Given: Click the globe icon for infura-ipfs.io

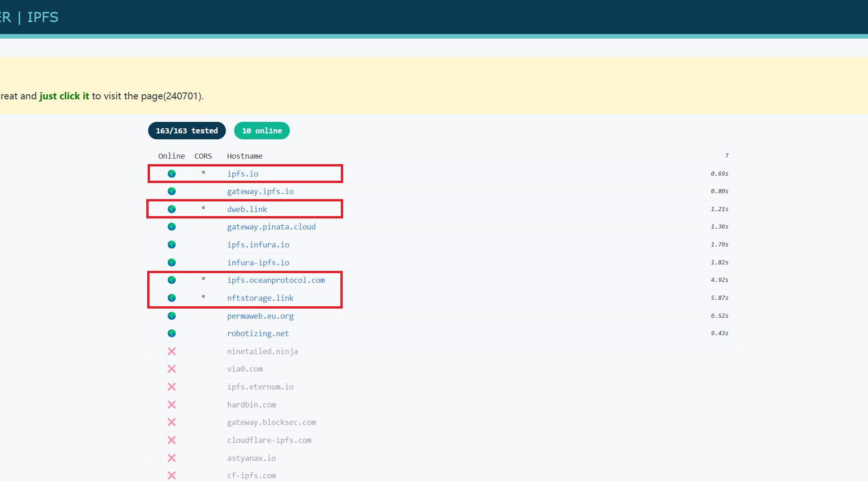Looking at the screenshot, I should click(x=172, y=263).
